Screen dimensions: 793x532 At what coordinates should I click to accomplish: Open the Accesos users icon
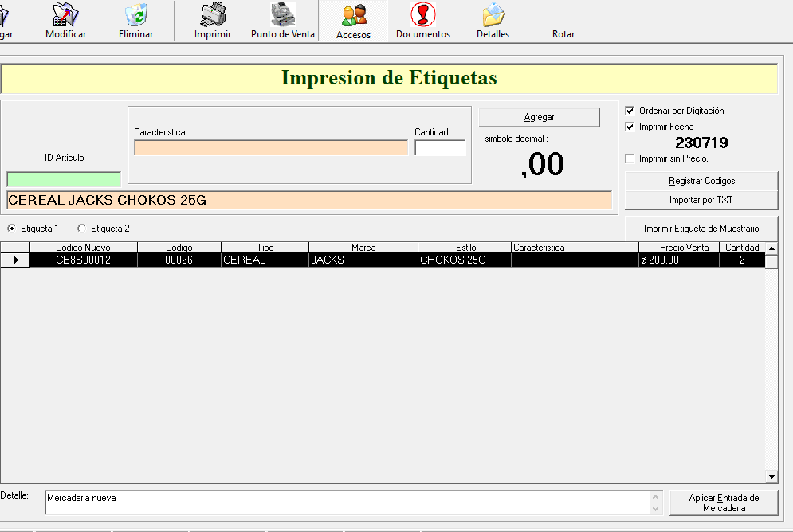(353, 17)
